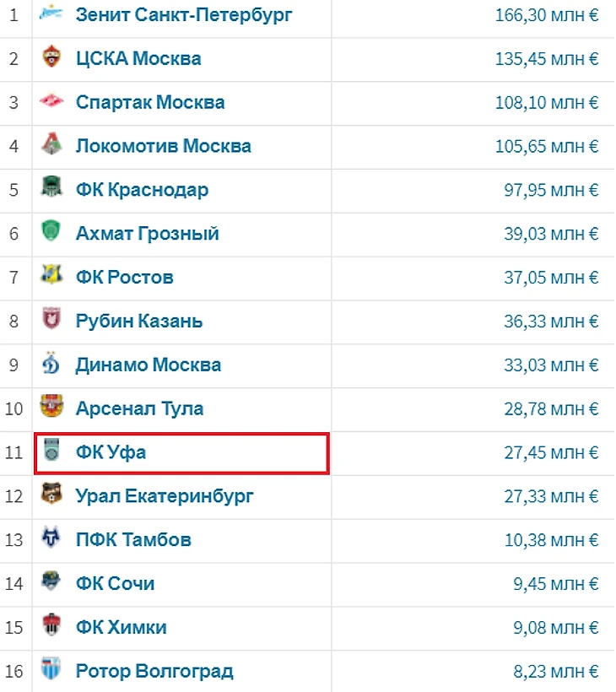Screen dimensions: 616x692
Task: Click the Akhmat Grozny club crest
Action: coord(52,233)
